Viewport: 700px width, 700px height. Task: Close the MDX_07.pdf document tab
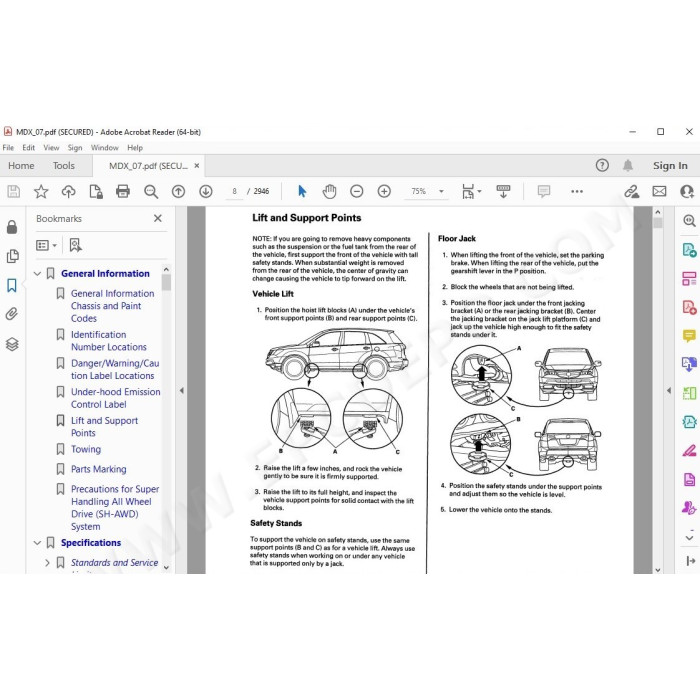196,166
